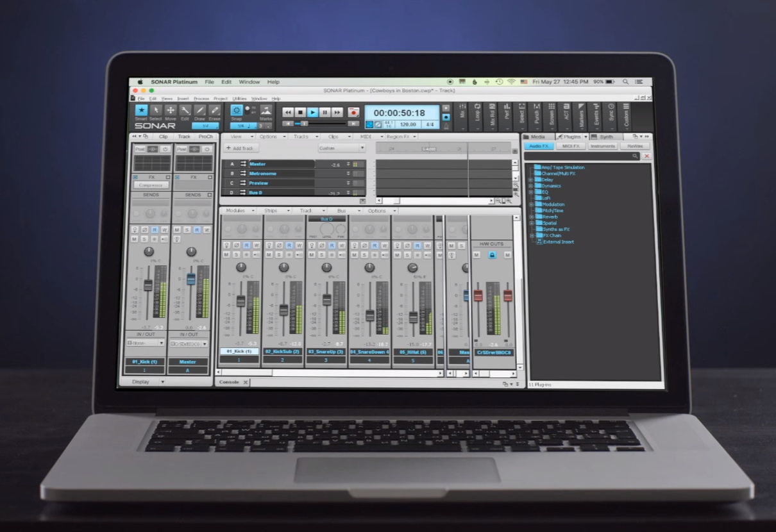Rewind the transport

[x=289, y=112]
